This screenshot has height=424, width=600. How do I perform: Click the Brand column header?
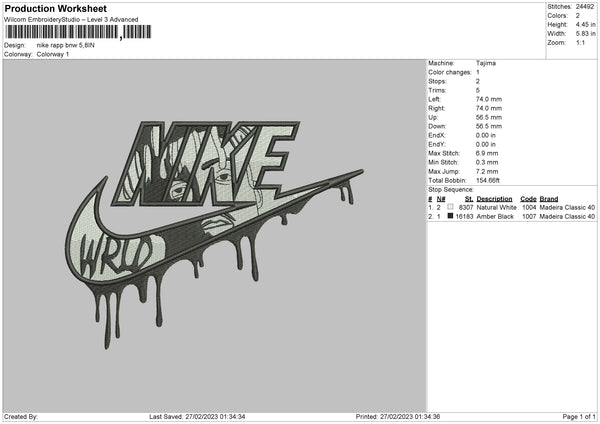coord(549,199)
